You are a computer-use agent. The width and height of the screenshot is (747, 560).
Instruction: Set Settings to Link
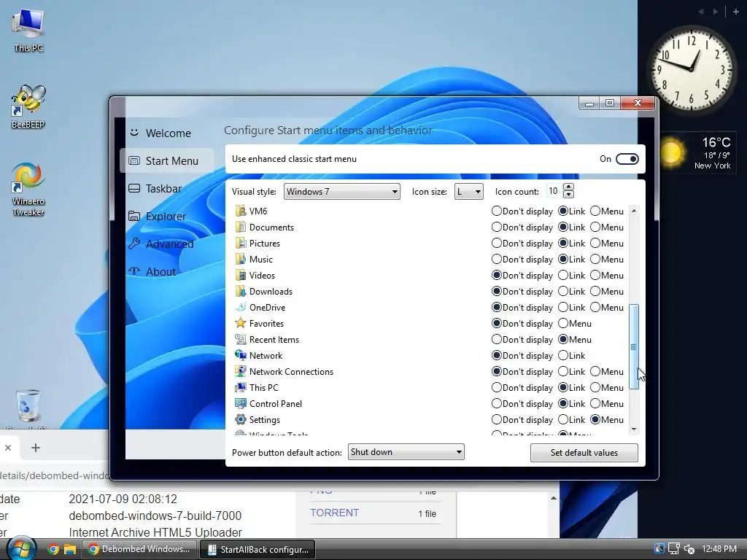pyautogui.click(x=563, y=419)
